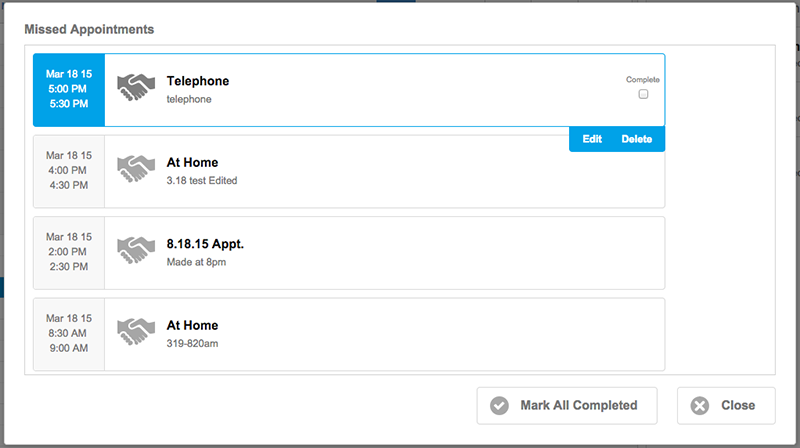Click the Mar 18 2:00 PM time block
The image size is (800, 448).
[69, 253]
